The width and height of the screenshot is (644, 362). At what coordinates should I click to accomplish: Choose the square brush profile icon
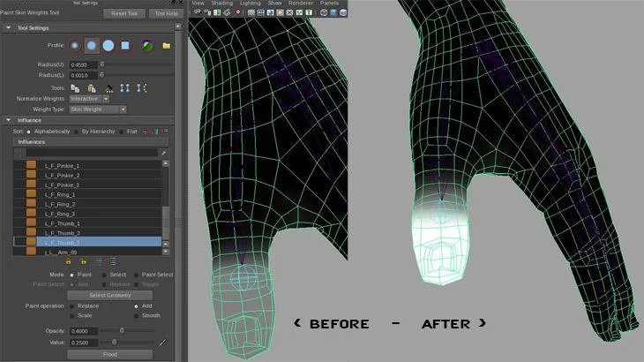point(125,46)
